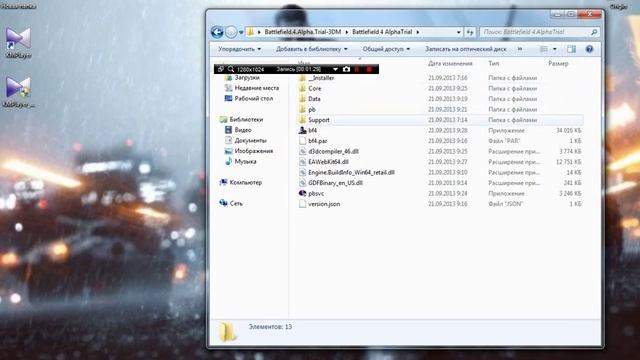Screen dimensions: 640x360
Task: Stop the recording with the red stop button
Action: (x=369, y=69)
